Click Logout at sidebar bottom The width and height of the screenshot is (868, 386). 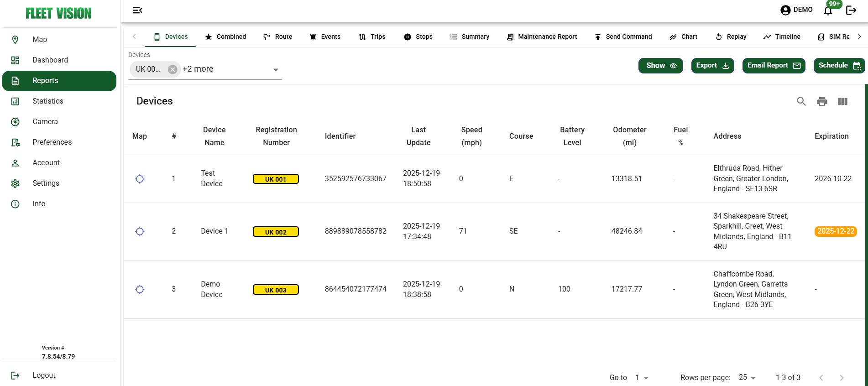coord(59,376)
